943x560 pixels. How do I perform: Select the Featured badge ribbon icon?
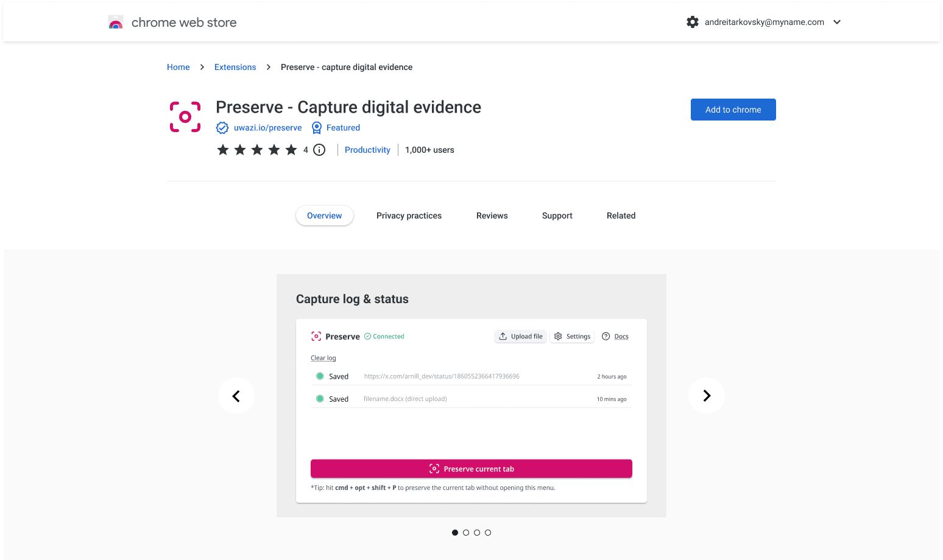(317, 128)
